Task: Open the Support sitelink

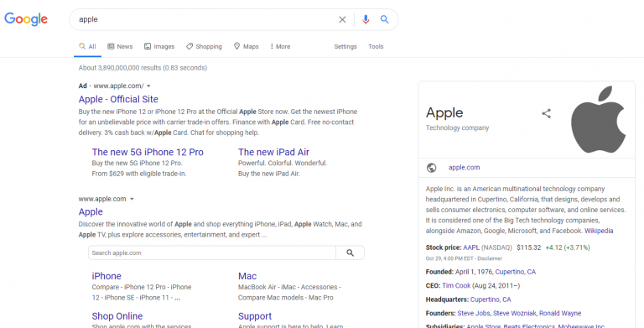Action: 255,316
